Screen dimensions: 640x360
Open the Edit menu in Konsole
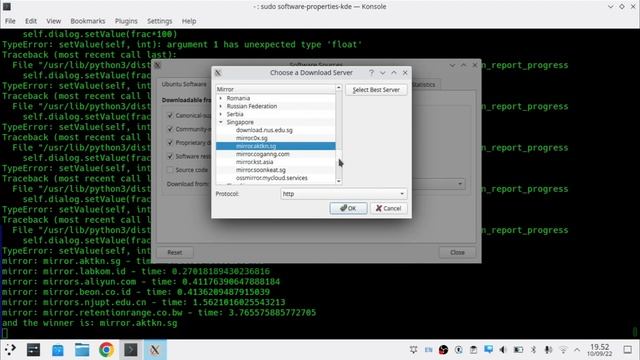pyautogui.click(x=31, y=21)
